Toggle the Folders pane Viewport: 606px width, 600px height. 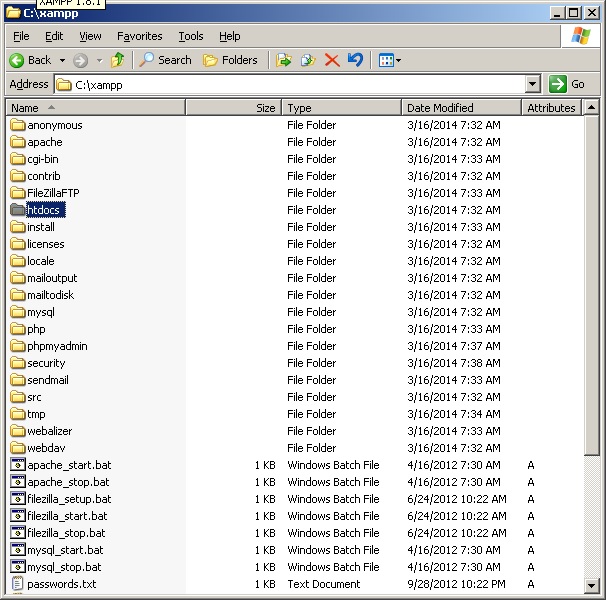[230, 60]
